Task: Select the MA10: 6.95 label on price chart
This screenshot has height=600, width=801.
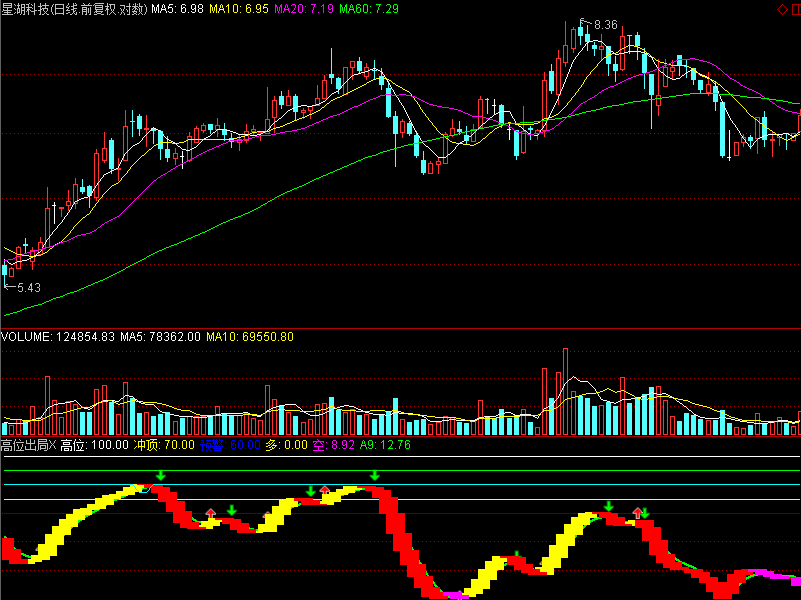Action: [x=239, y=9]
